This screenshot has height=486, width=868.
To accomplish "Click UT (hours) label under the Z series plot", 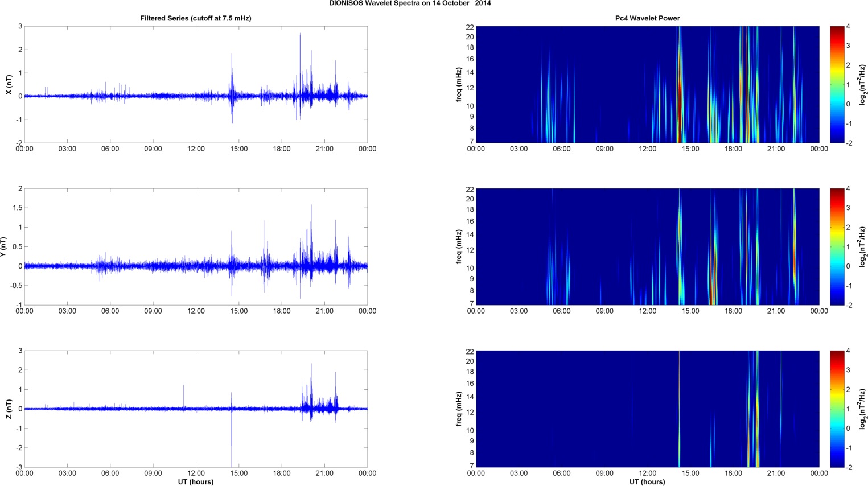I will (x=196, y=482).
